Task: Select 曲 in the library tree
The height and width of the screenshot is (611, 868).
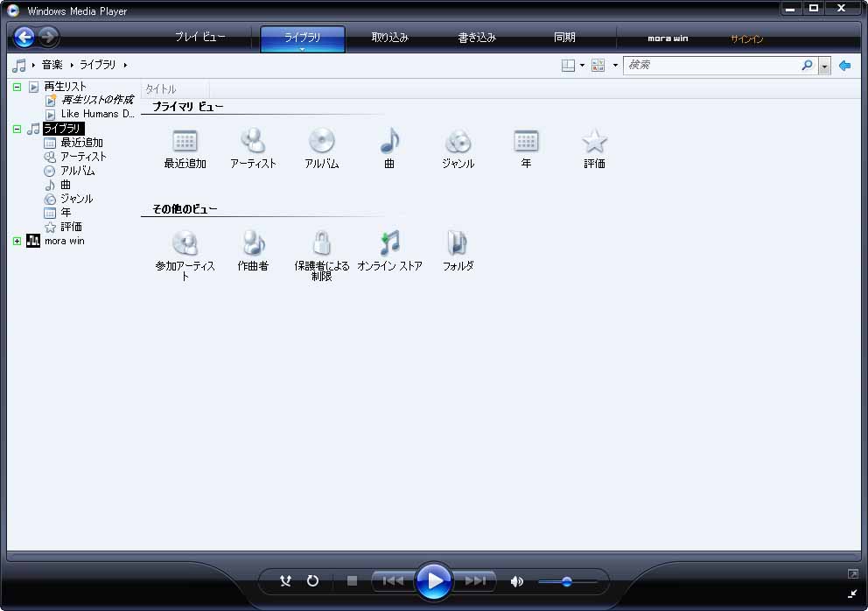Action: coord(66,185)
